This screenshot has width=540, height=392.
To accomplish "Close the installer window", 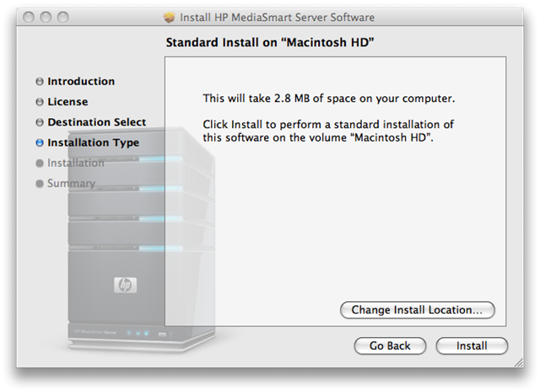I will (x=29, y=17).
